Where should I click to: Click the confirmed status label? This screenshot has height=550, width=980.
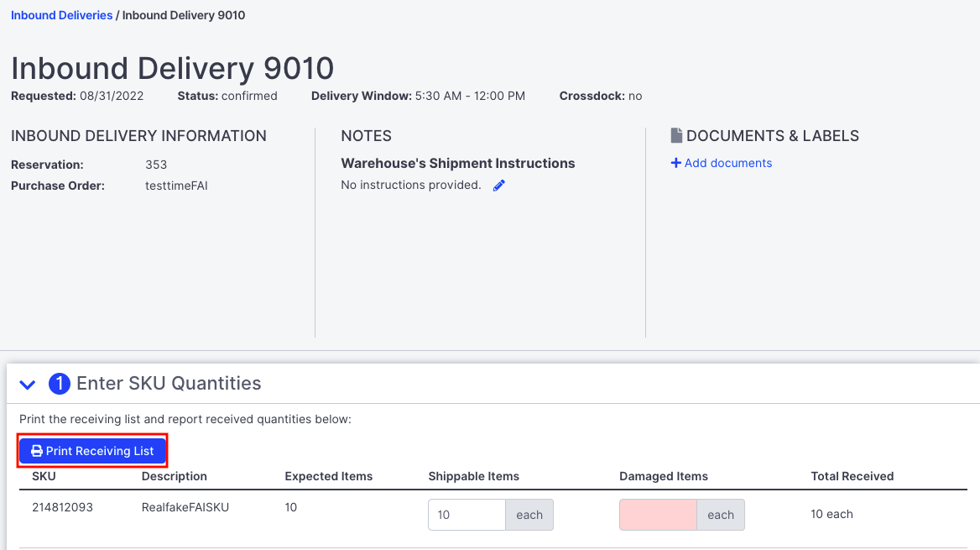click(x=248, y=96)
